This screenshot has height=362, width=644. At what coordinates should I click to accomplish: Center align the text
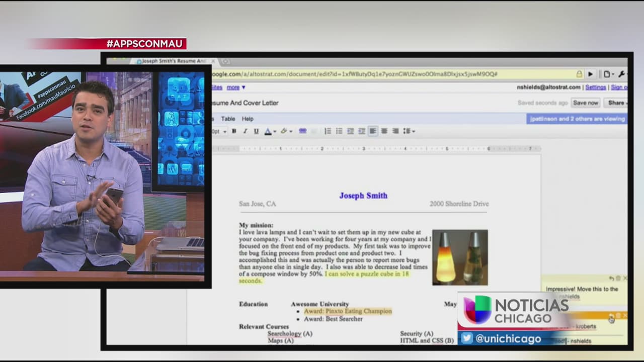click(384, 131)
